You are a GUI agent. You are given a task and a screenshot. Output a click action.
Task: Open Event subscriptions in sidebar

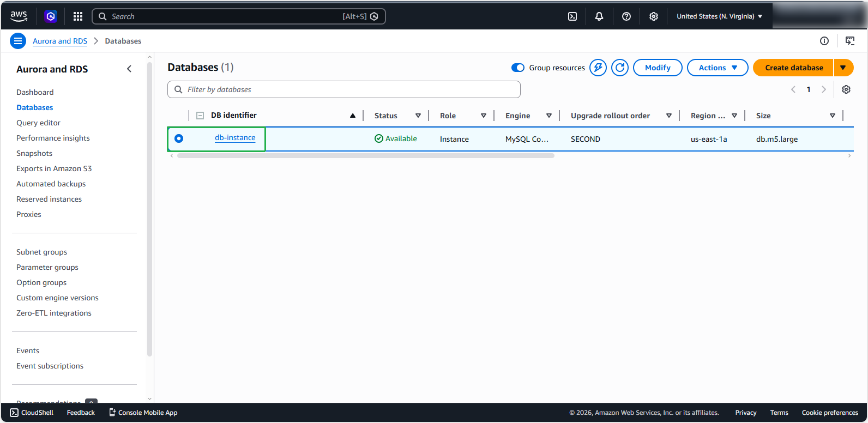pyautogui.click(x=50, y=366)
